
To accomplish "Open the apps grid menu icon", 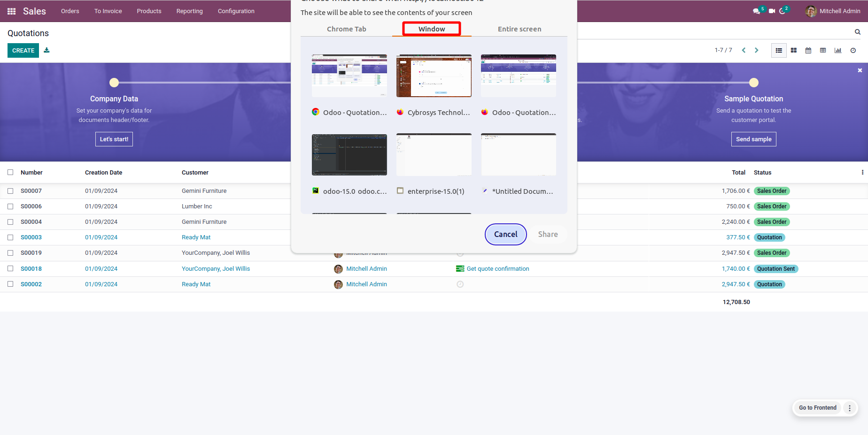I will click(12, 11).
